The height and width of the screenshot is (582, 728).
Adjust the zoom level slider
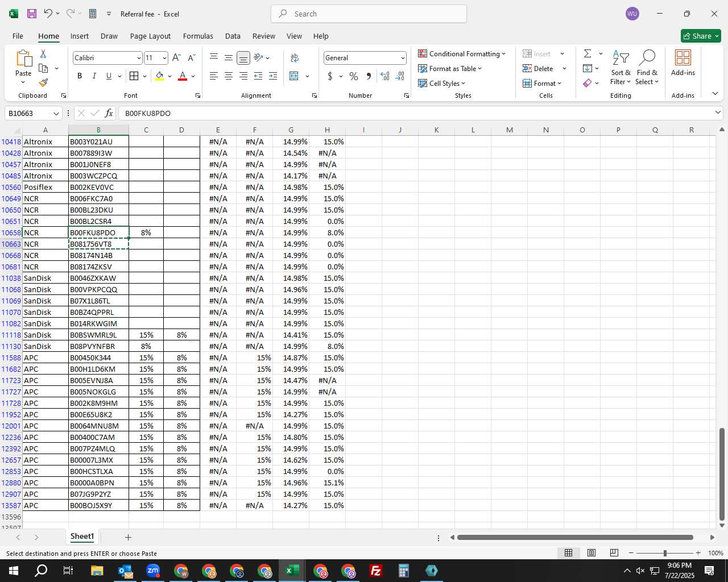664,553
